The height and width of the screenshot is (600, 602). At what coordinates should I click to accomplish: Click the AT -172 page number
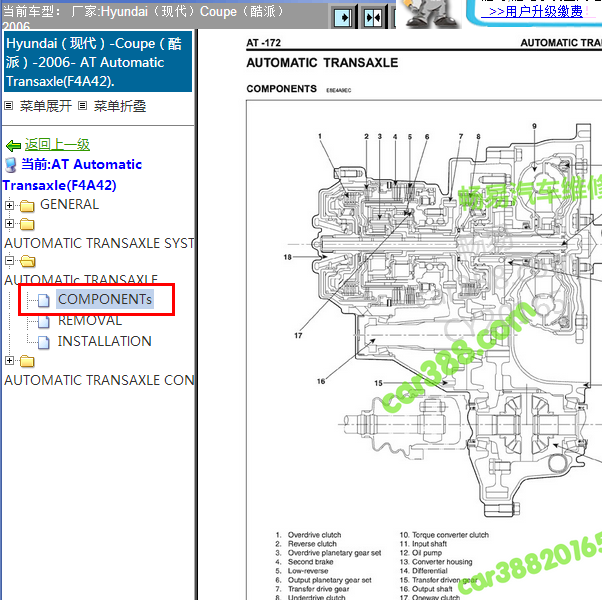(x=264, y=43)
